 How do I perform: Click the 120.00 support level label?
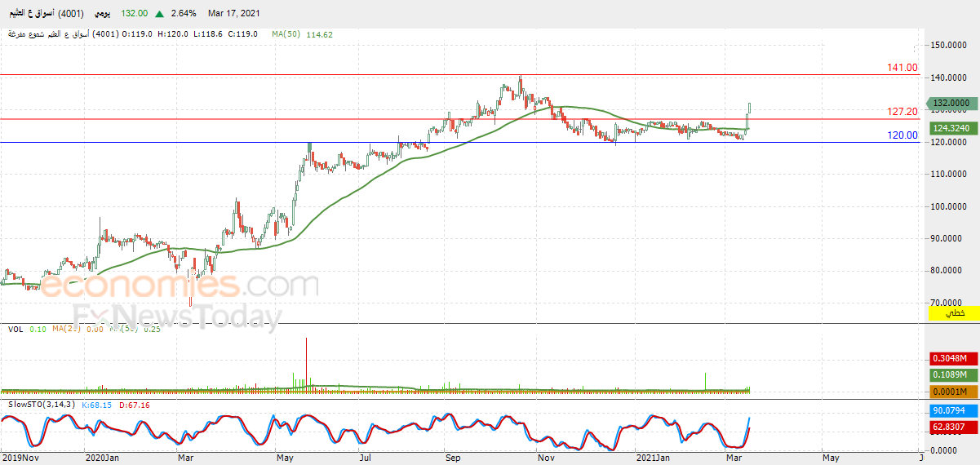902,135
